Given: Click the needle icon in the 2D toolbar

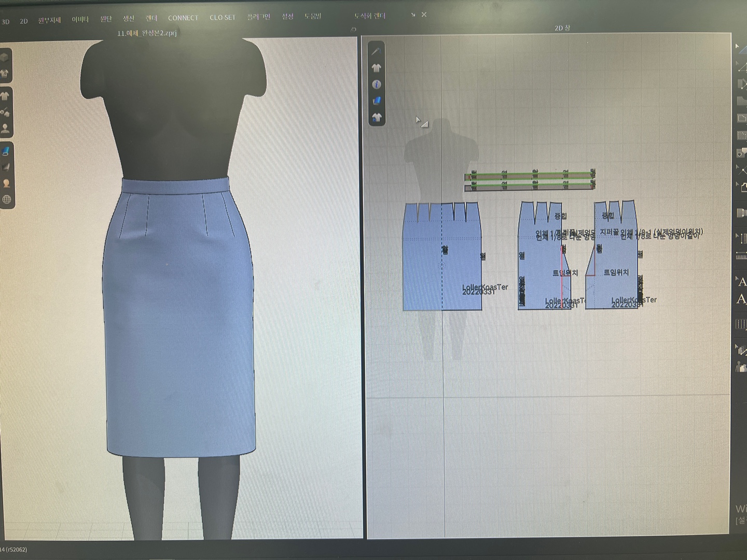Looking at the screenshot, I should coord(376,51).
